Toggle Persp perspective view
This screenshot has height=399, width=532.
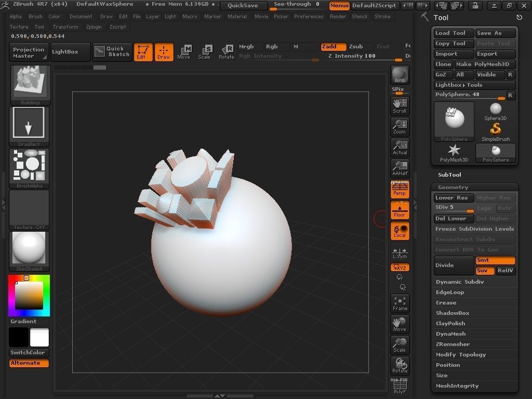click(x=400, y=189)
